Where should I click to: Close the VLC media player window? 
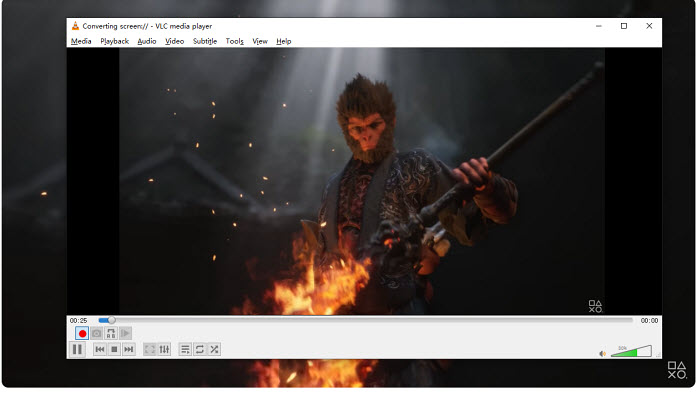(649, 26)
